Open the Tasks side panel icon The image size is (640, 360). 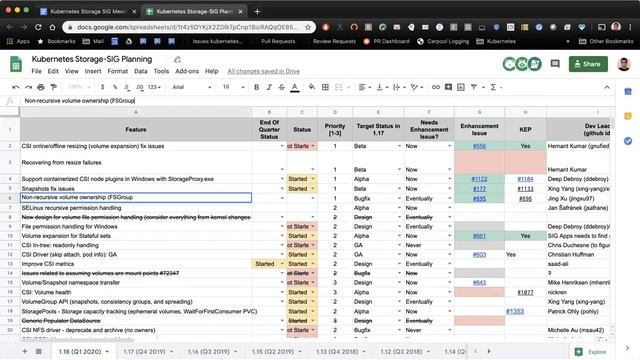(628, 141)
